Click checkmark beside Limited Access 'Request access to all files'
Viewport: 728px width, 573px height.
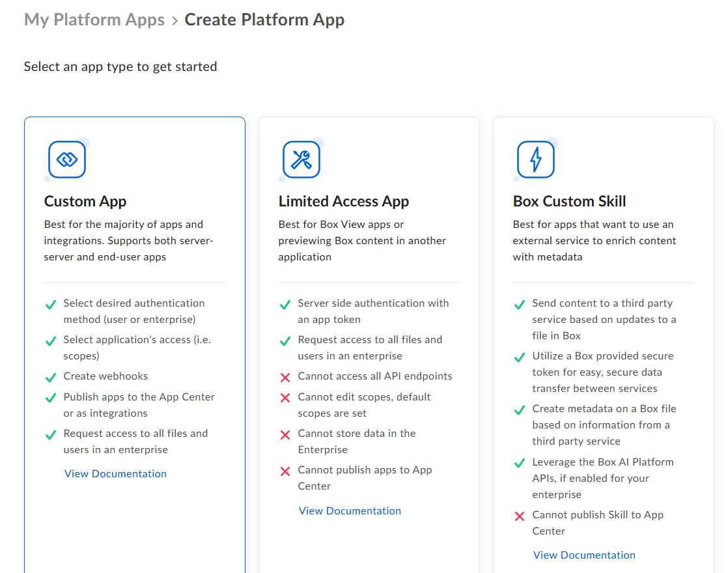click(x=286, y=341)
